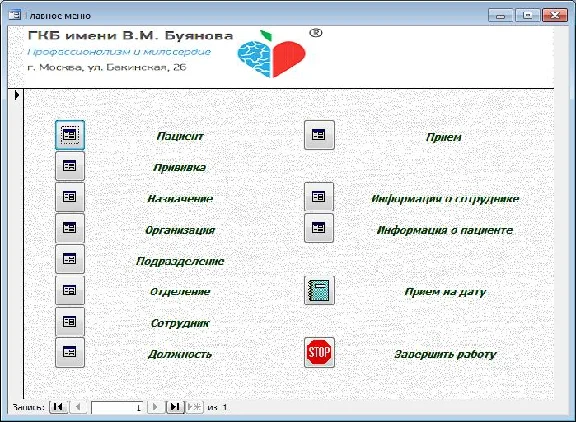Click the record selector arrow on left

pyautogui.click(x=17, y=95)
